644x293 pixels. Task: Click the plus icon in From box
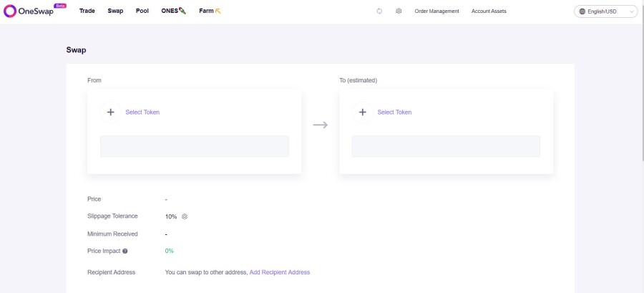point(110,112)
